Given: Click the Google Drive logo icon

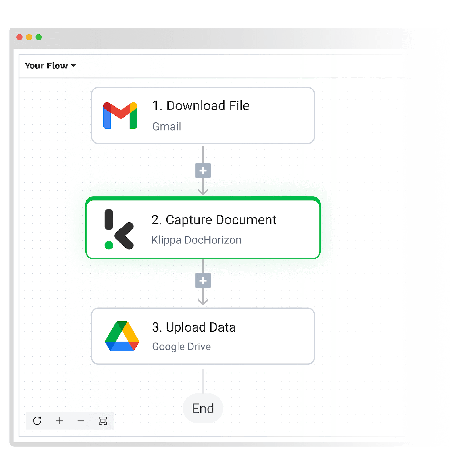Looking at the screenshot, I should click(122, 336).
